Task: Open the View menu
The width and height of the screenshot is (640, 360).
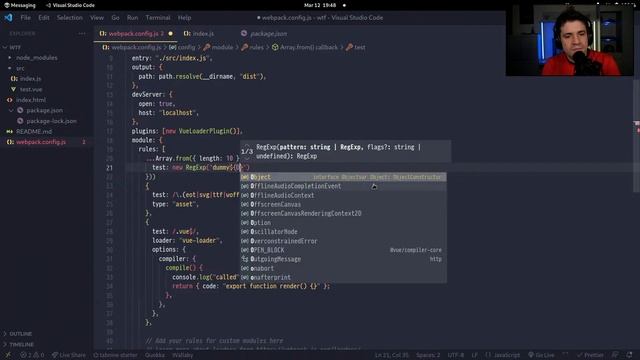Action: click(97, 18)
